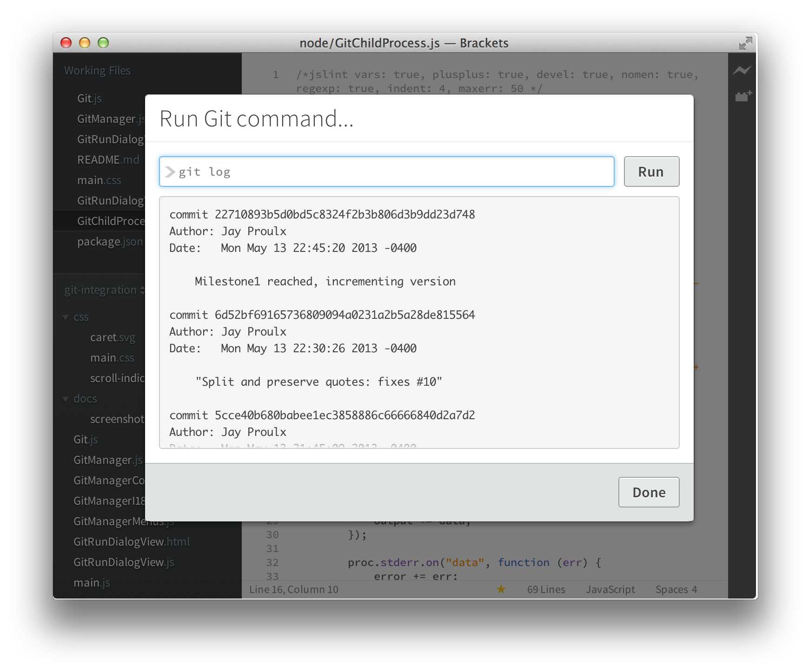The width and height of the screenshot is (809, 672).
Task: Open main.css in the css folder
Action: pos(112,358)
